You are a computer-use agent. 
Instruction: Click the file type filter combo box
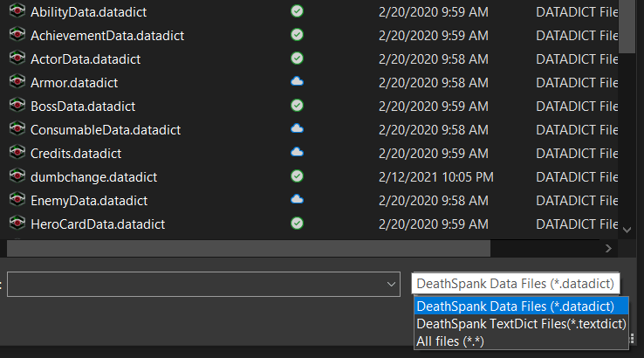(x=515, y=284)
